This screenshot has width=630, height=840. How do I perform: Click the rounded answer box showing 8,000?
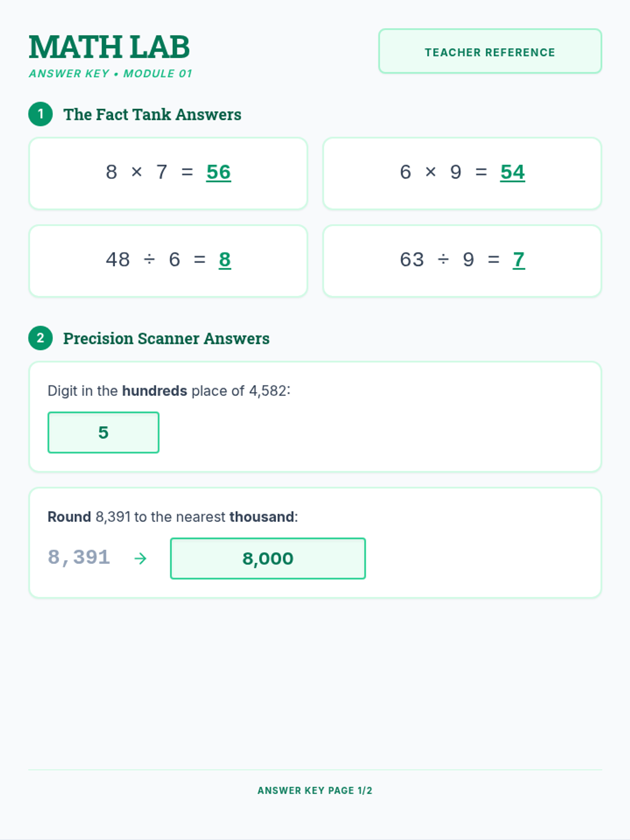[268, 559]
